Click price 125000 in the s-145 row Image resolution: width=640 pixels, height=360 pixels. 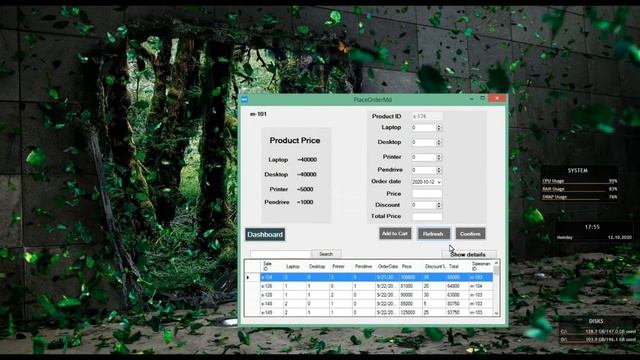coord(411,312)
